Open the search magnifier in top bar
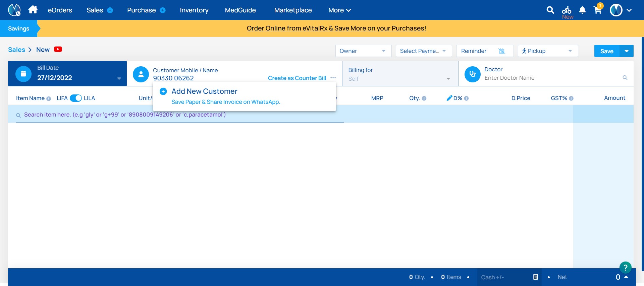 pyautogui.click(x=550, y=10)
